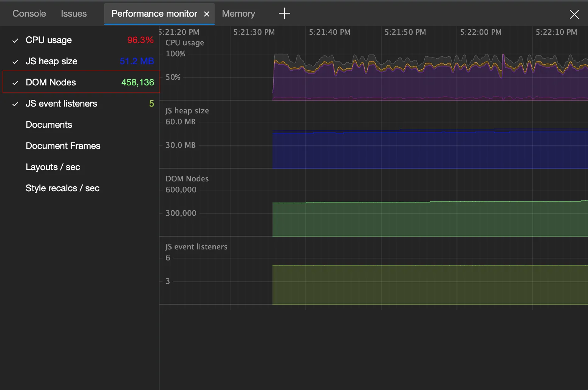Disable the DOM Nodes metric
This screenshot has width=588, height=390.
[51, 82]
